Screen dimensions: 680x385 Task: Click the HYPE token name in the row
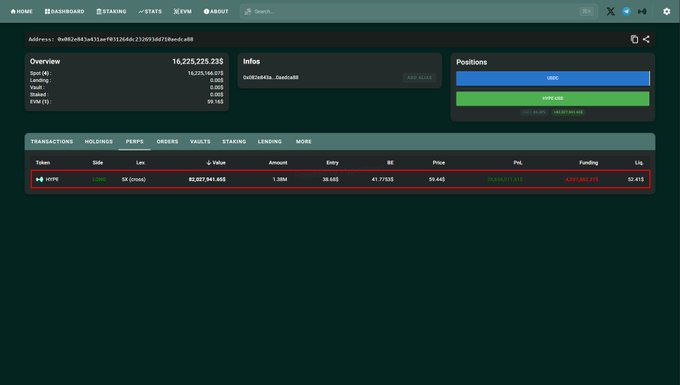[x=52, y=179]
